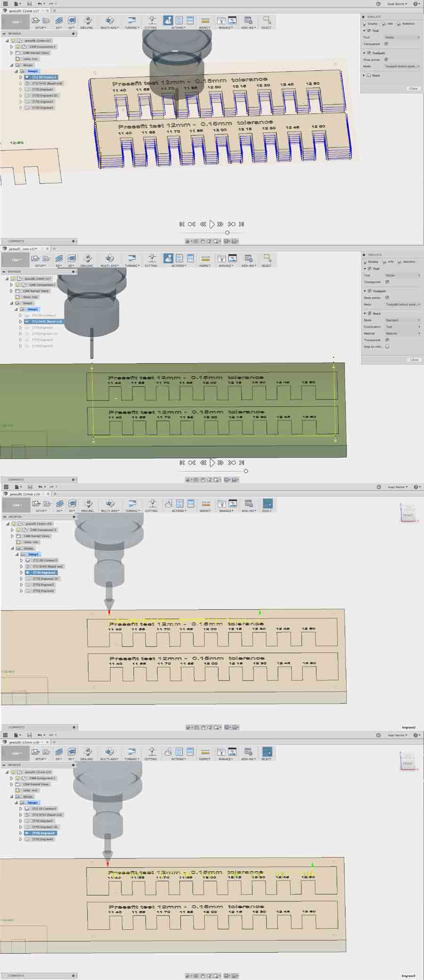Click Close button in panel with Stop on collision
The width and height of the screenshot is (424, 980).
coord(414,360)
